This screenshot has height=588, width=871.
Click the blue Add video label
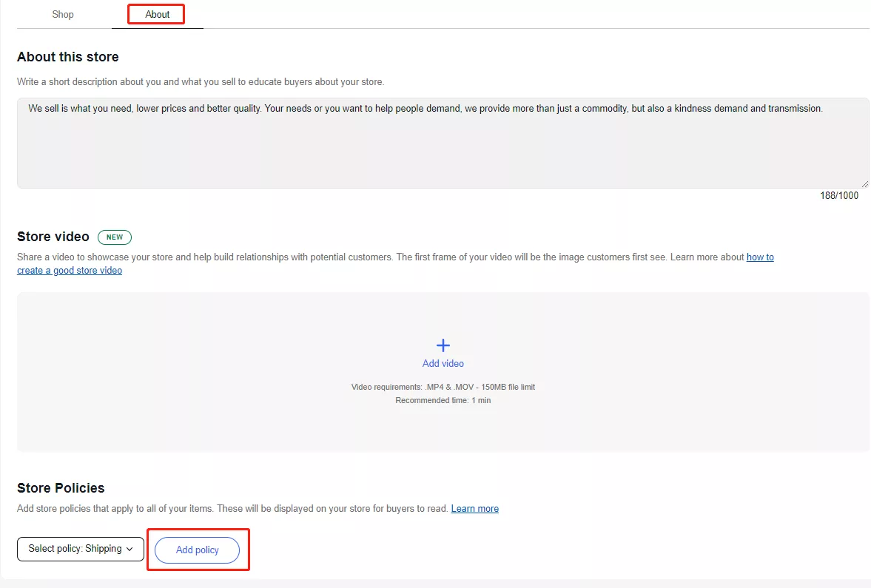pos(443,364)
